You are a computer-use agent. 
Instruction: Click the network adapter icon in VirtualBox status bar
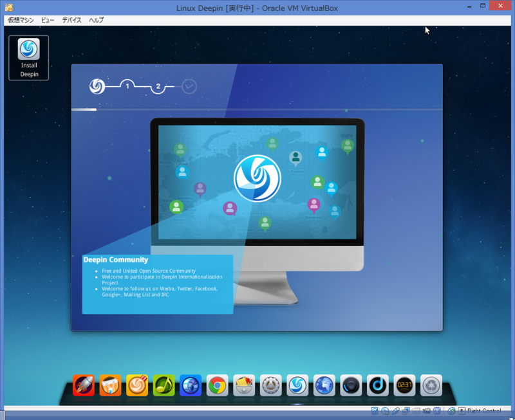point(406,411)
